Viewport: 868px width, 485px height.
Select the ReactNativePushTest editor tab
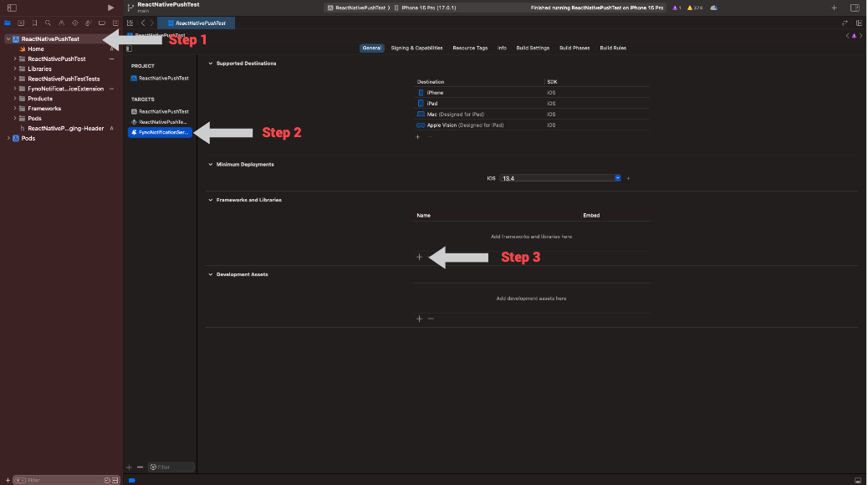click(196, 23)
